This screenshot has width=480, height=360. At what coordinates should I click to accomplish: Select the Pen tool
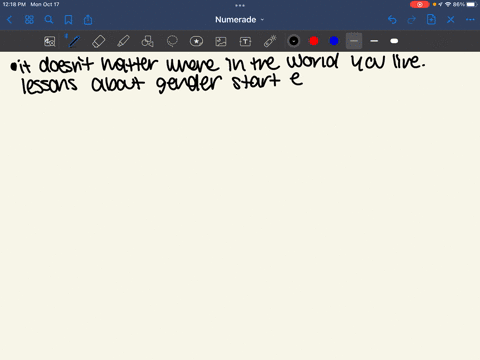74,41
